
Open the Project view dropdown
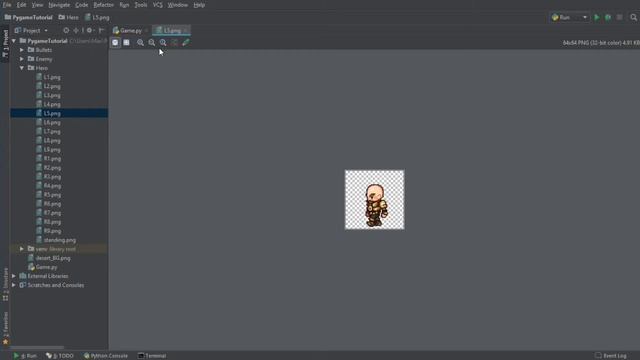pyautogui.click(x=31, y=31)
